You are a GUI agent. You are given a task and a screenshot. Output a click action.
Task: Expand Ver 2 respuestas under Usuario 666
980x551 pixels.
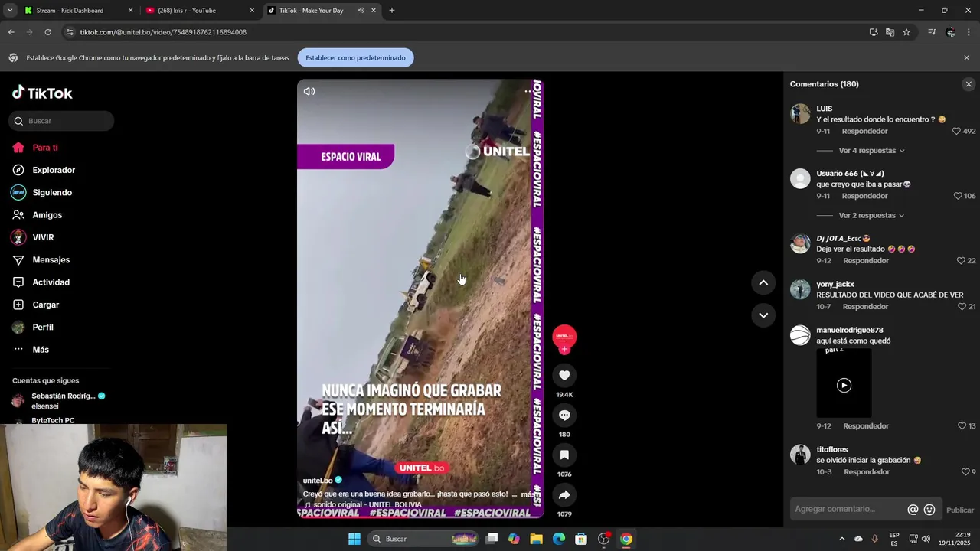click(x=871, y=216)
